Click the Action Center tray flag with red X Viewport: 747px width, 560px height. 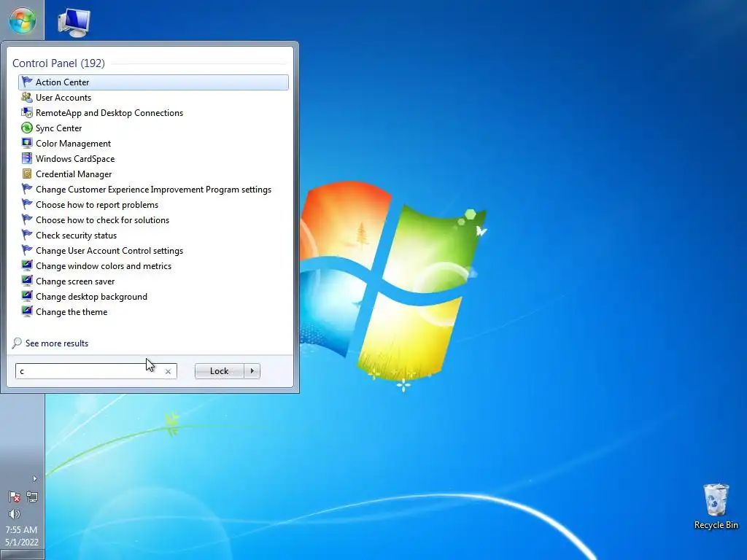15,497
